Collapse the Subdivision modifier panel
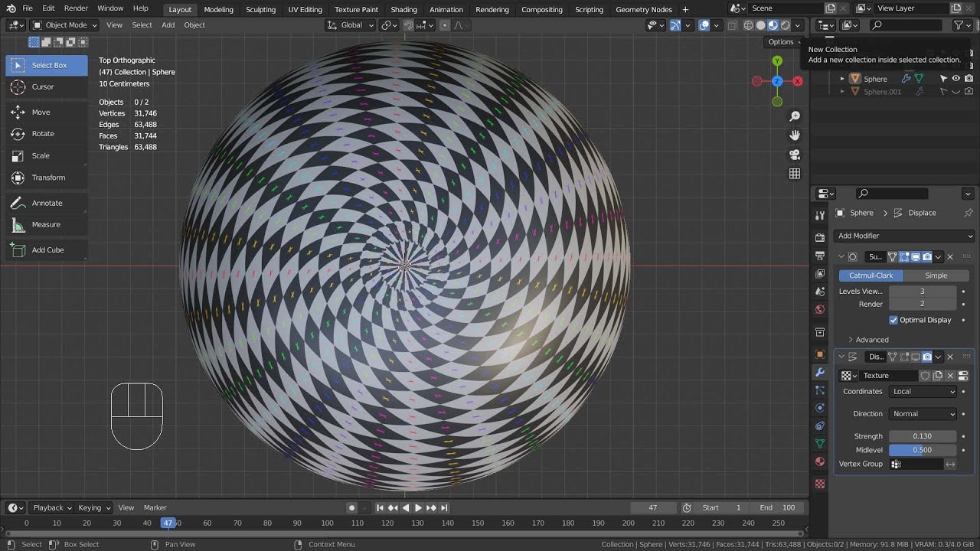This screenshot has height=551, width=980. tap(841, 257)
